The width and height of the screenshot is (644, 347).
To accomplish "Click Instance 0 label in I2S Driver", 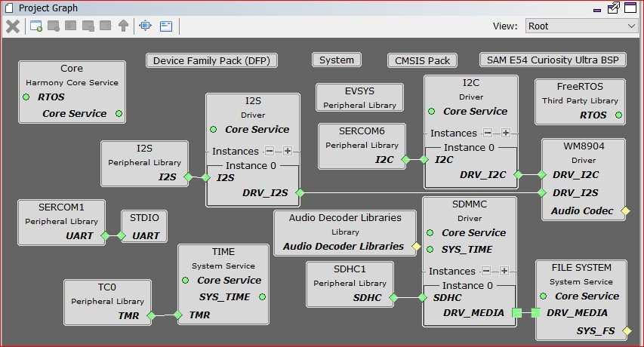I will pyautogui.click(x=251, y=166).
